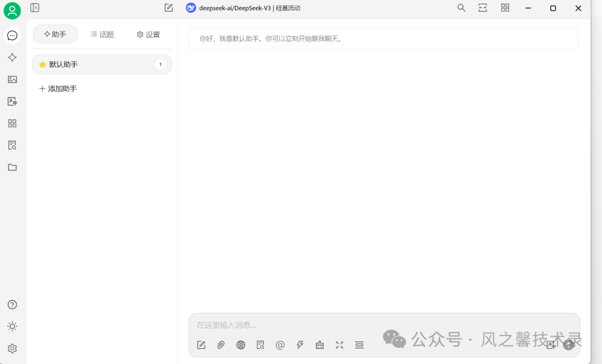Toggle web search globe icon
Image resolution: width=602 pixels, height=364 pixels.
[241, 345]
